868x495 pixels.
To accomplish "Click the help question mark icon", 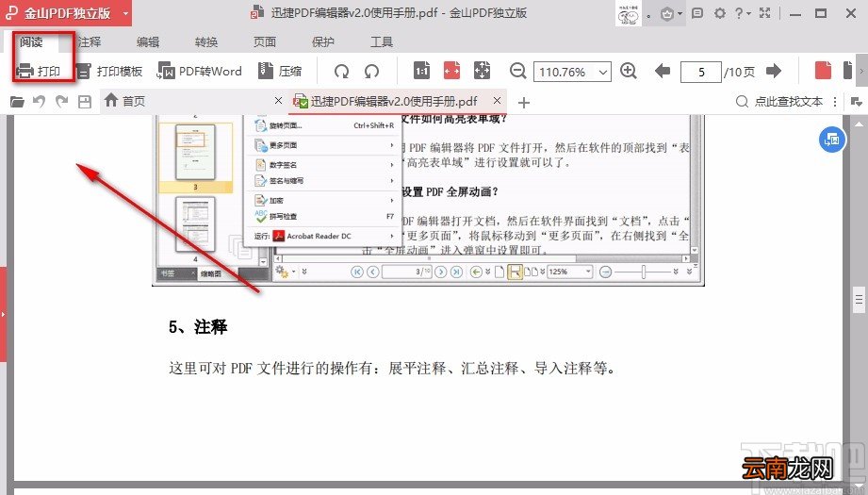I will point(739,13).
